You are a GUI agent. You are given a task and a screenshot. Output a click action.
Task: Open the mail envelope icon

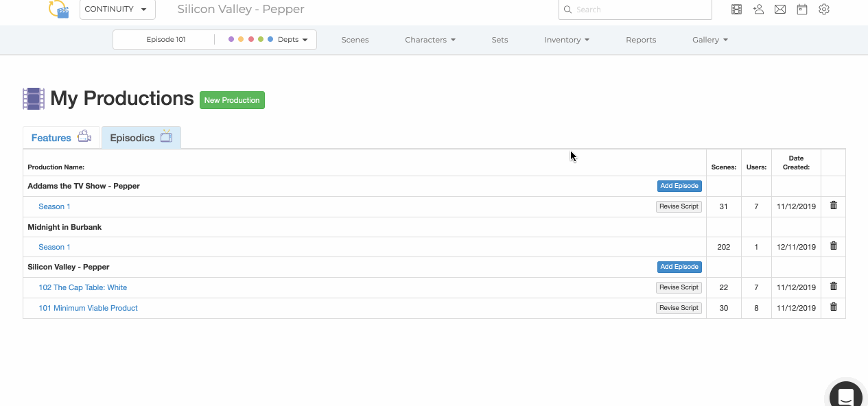pyautogui.click(x=780, y=10)
